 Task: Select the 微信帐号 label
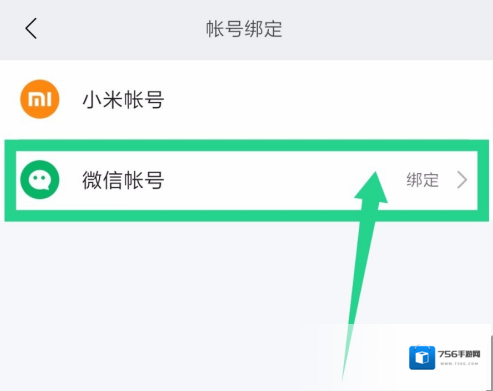pos(123,180)
